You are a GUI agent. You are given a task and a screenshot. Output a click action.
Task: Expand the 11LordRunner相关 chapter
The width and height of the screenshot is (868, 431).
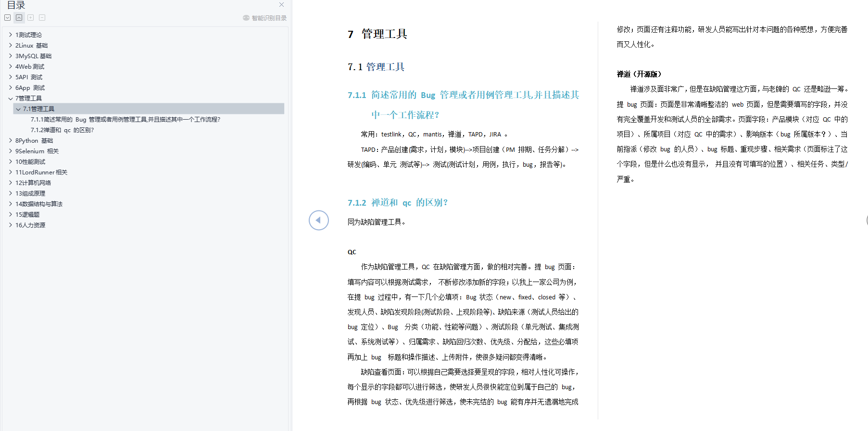[x=11, y=172]
